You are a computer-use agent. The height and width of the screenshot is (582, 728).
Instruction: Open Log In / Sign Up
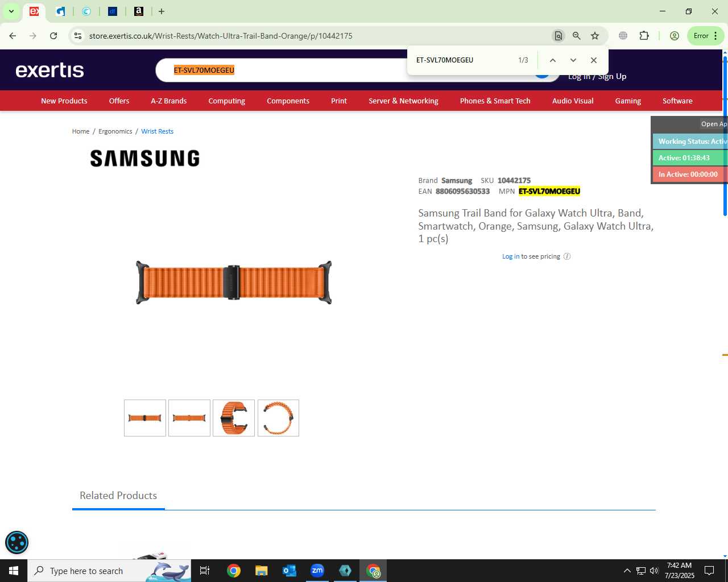(597, 77)
